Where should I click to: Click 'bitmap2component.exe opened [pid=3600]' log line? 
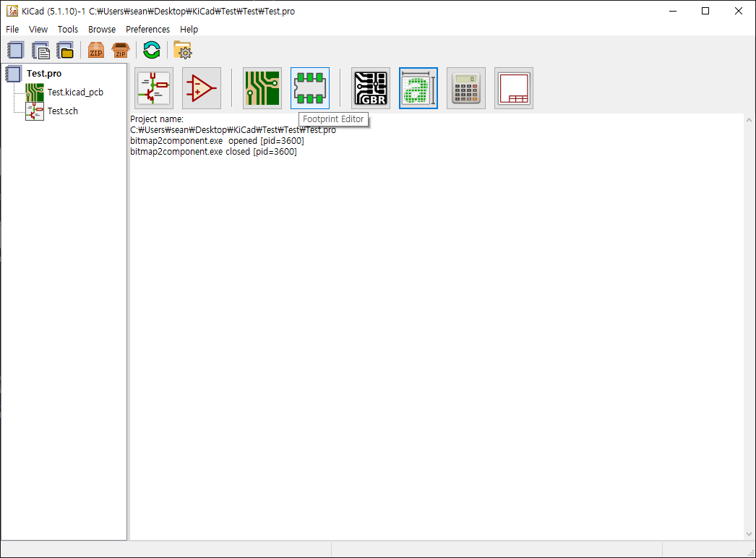point(217,141)
